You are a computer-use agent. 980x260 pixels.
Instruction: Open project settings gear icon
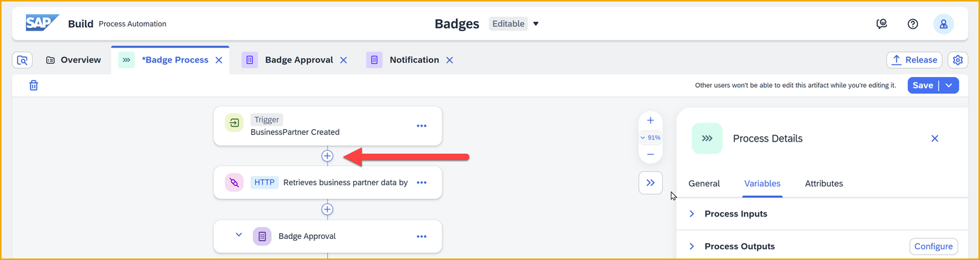958,60
